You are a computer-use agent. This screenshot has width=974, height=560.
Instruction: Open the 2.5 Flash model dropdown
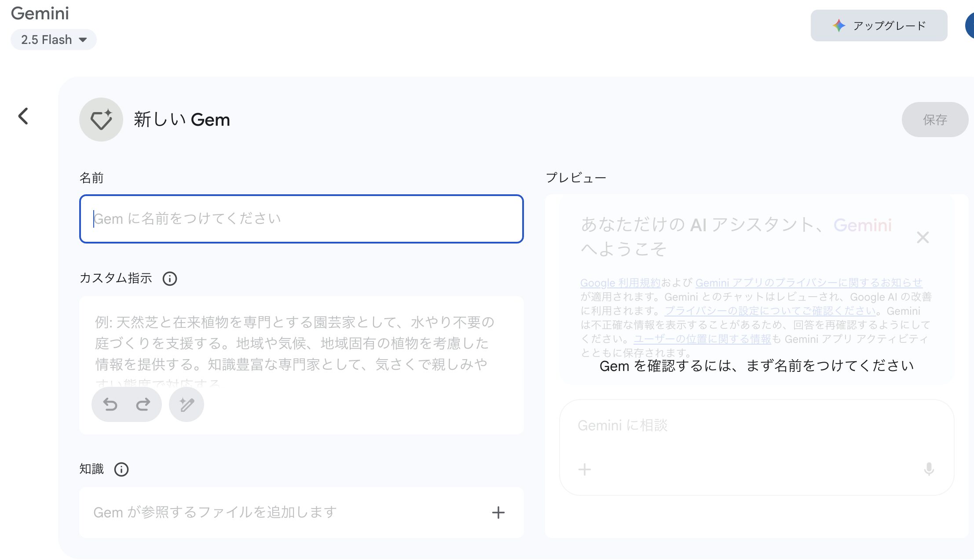(x=54, y=40)
